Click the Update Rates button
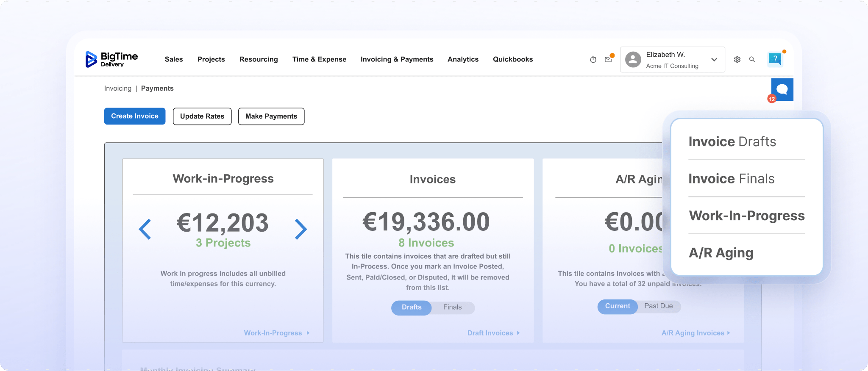The height and width of the screenshot is (371, 868). (x=202, y=116)
